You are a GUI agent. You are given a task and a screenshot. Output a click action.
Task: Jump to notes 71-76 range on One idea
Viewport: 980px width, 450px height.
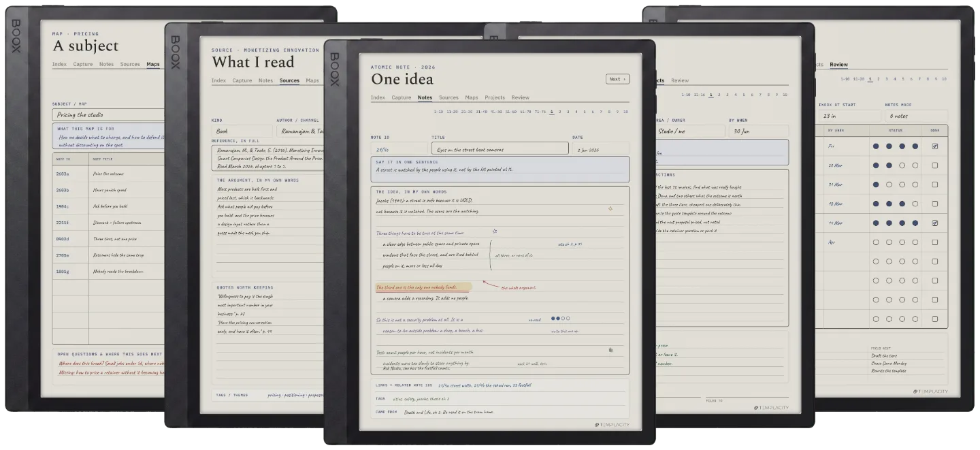(x=540, y=111)
